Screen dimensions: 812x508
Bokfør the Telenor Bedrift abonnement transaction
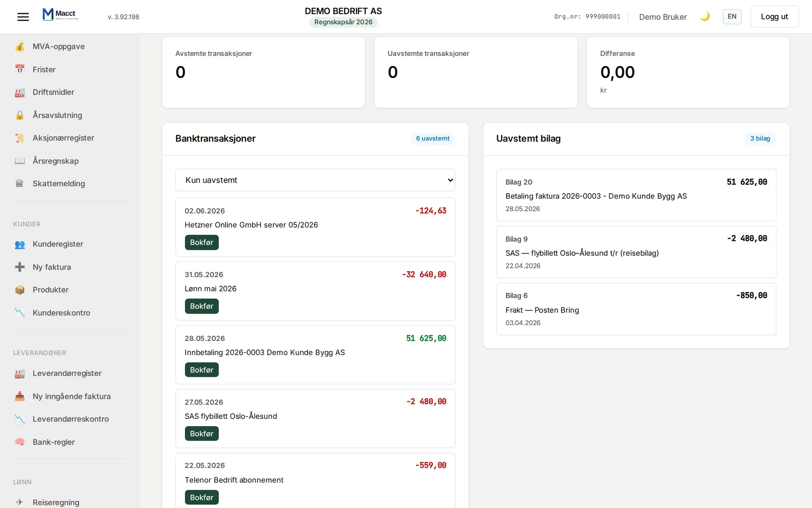click(x=202, y=497)
